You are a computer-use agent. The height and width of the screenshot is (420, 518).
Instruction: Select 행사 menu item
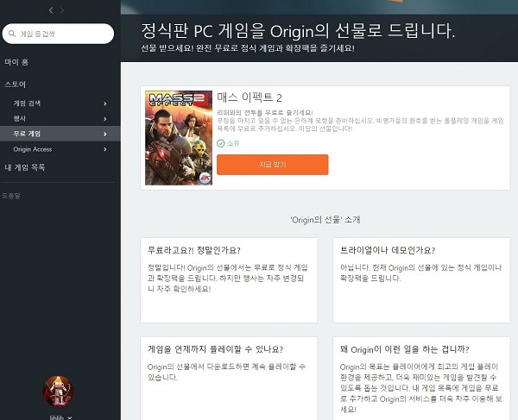click(x=20, y=118)
